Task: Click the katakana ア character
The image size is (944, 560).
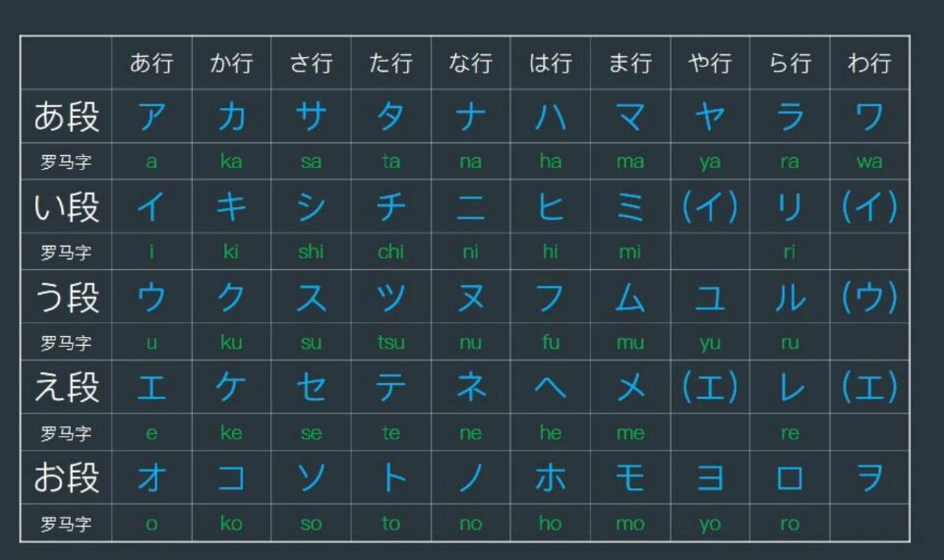Action: coord(151,117)
